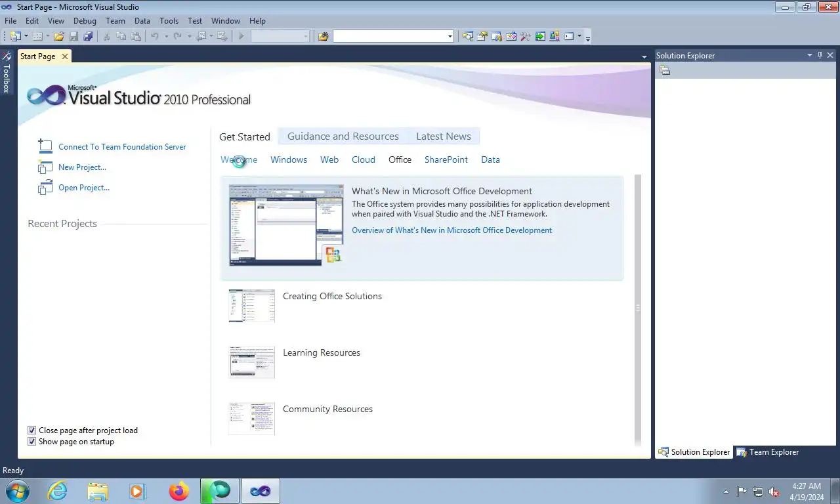Image resolution: width=840 pixels, height=504 pixels.
Task: Click the Solution Explorer panel's toolbar icon
Action: 665,70
